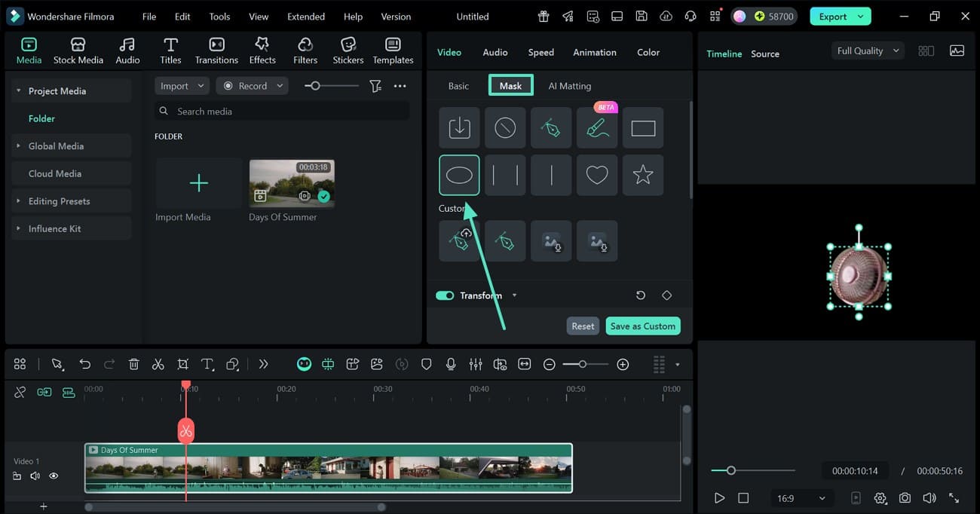Hide Video 1 track with eye icon
This screenshot has height=514, width=980.
click(54, 476)
